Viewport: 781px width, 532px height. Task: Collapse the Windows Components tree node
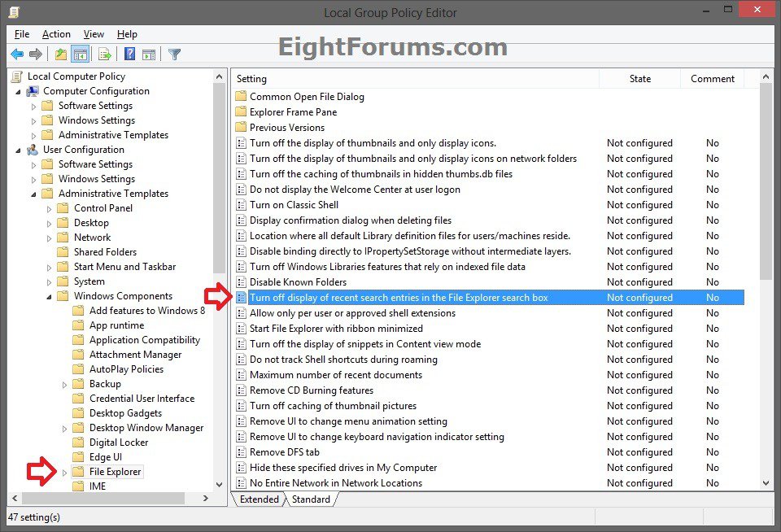[x=50, y=297]
